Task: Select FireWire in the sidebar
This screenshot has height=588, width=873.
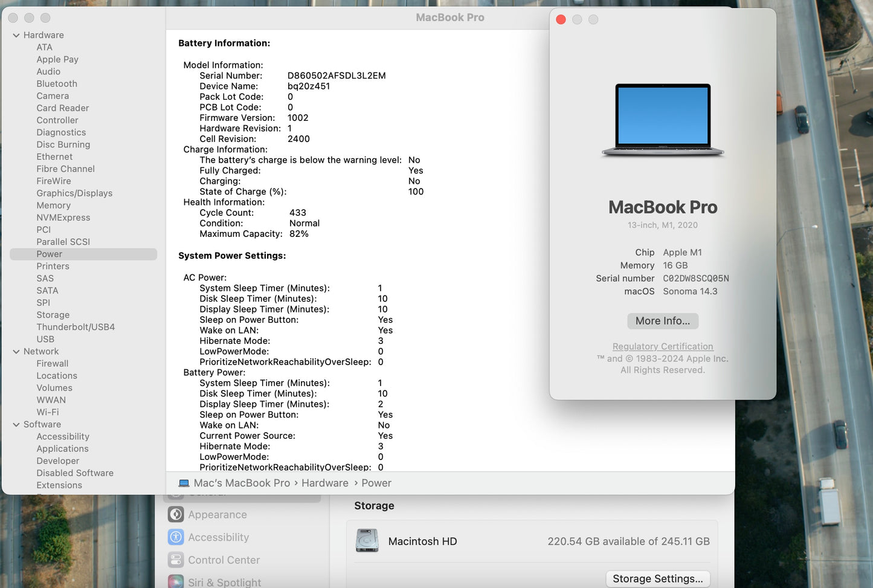Action: tap(54, 181)
